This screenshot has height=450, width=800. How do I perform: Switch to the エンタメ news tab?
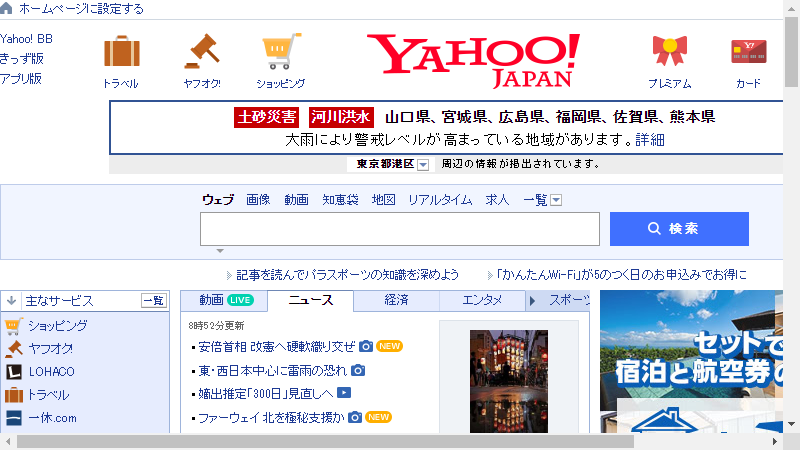pos(482,301)
